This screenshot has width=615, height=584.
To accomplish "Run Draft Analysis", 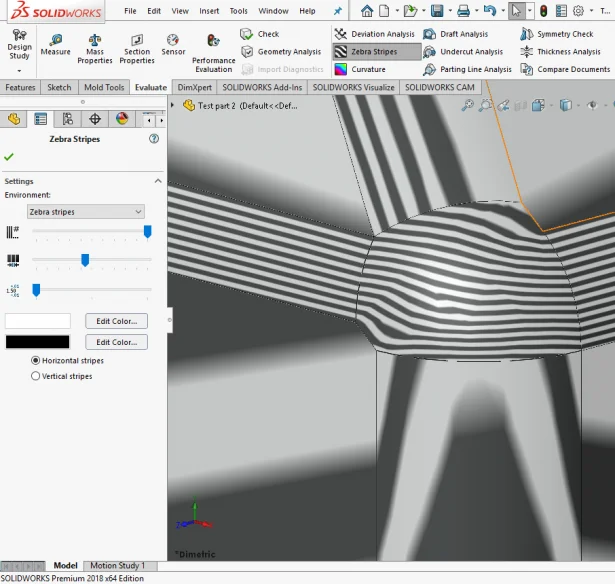I will (430, 34).
